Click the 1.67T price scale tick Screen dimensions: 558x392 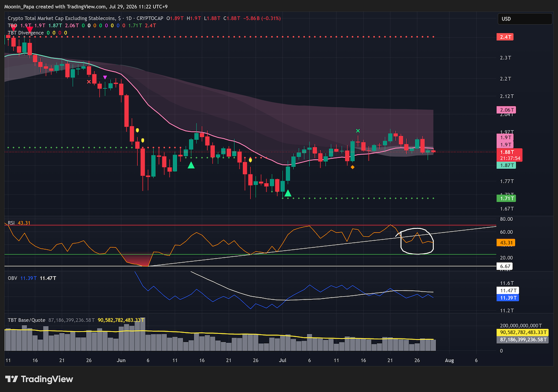[x=507, y=209]
